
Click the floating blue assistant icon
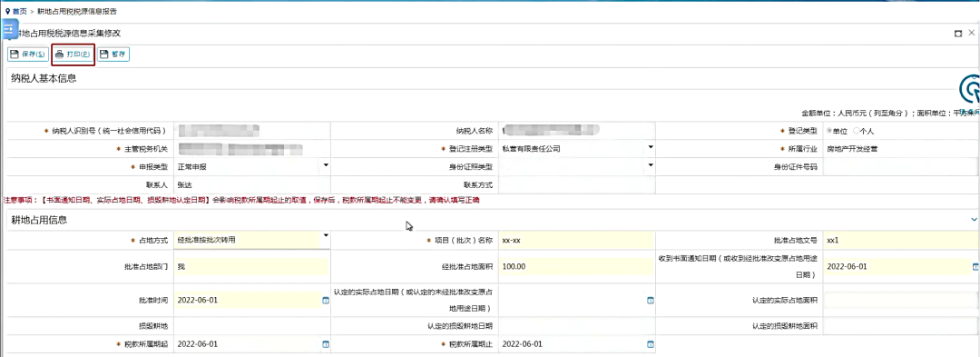pyautogui.click(x=970, y=91)
